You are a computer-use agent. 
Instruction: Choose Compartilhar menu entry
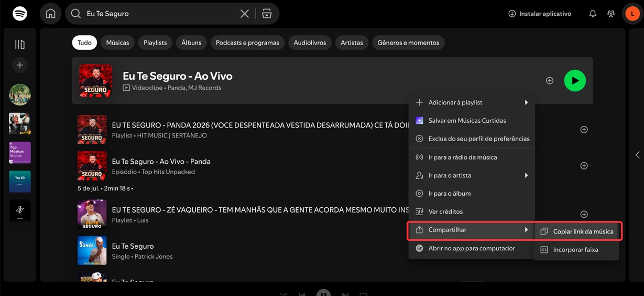(472, 230)
